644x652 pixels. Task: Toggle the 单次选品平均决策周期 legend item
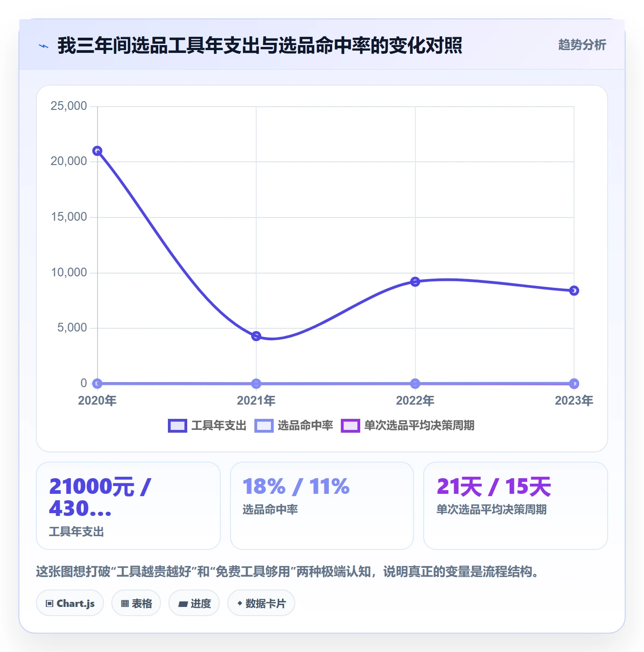pos(408,425)
